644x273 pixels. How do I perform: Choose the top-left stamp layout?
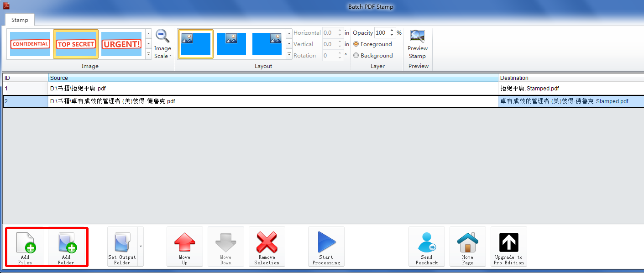pos(196,44)
